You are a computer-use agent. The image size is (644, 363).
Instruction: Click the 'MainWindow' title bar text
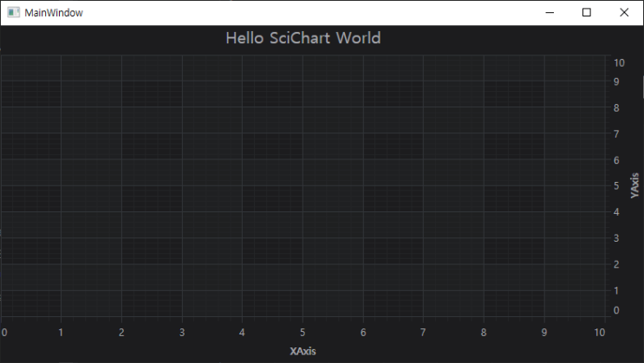(x=54, y=13)
